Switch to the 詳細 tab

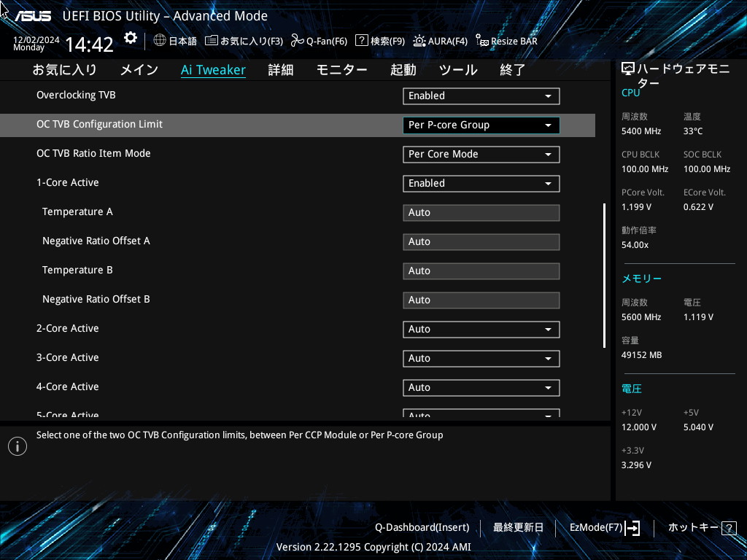281,70
